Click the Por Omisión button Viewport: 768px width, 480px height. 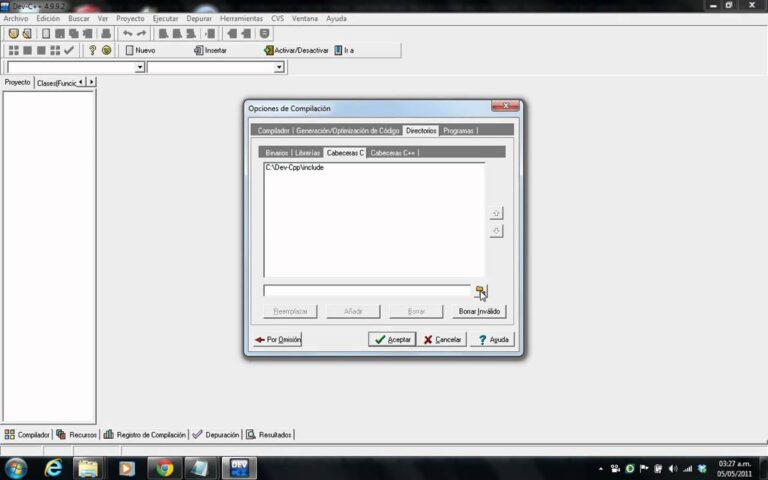(278, 339)
